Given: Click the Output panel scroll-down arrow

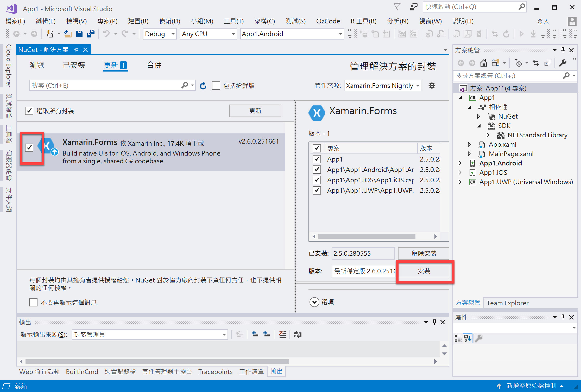Looking at the screenshot, I should [444, 354].
